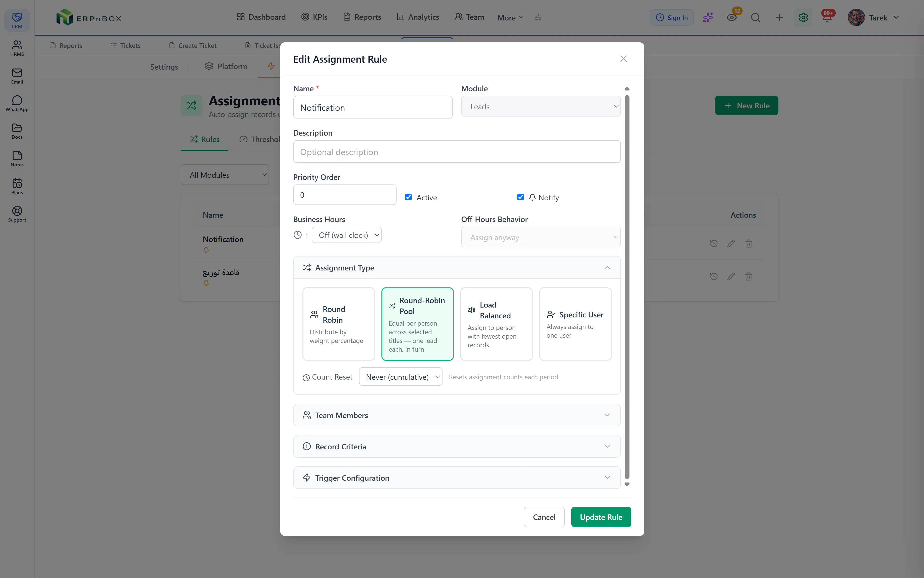
Task: Delete the قاعدة توزيع rule
Action: [748, 276]
